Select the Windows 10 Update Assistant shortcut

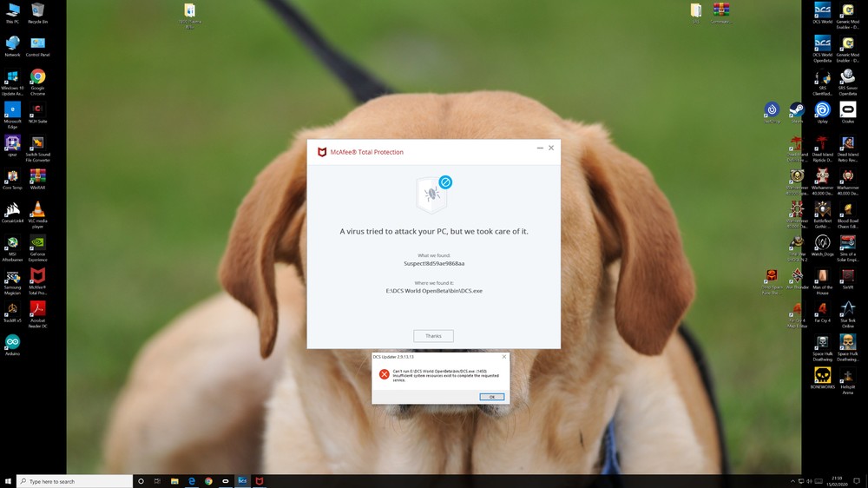point(12,82)
